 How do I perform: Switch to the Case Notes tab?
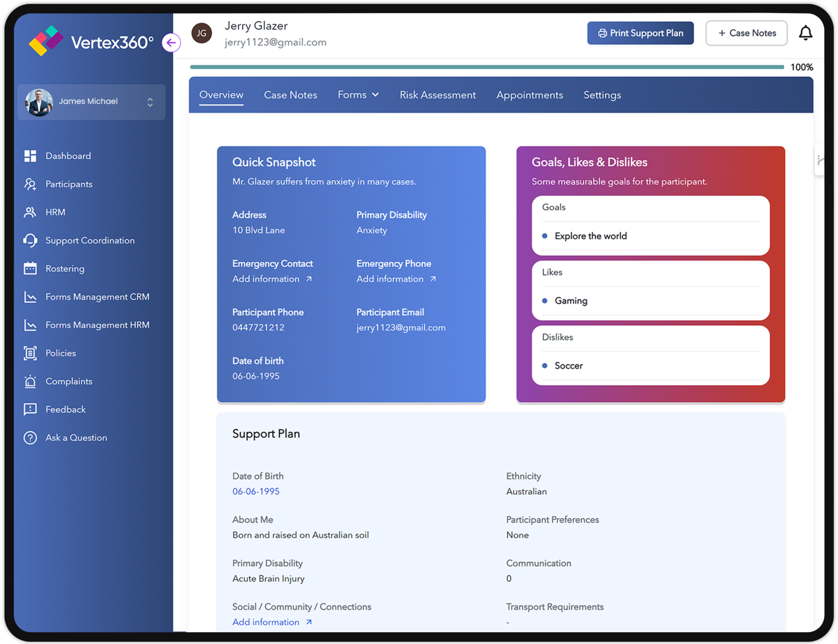[291, 95]
